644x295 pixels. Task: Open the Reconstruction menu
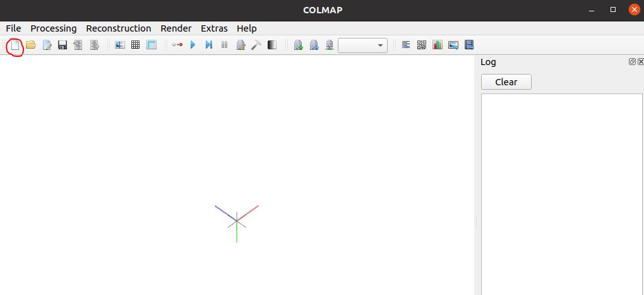click(x=119, y=28)
